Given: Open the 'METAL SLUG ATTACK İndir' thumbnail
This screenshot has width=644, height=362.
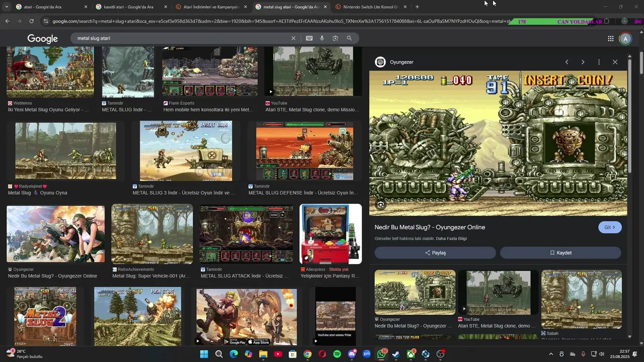Looking at the screenshot, I should click(x=246, y=234).
